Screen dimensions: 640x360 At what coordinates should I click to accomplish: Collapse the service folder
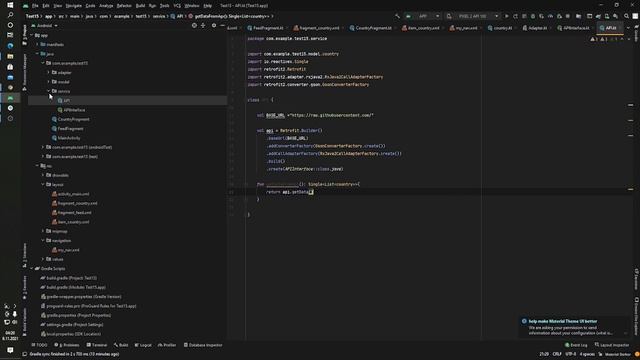[49, 91]
